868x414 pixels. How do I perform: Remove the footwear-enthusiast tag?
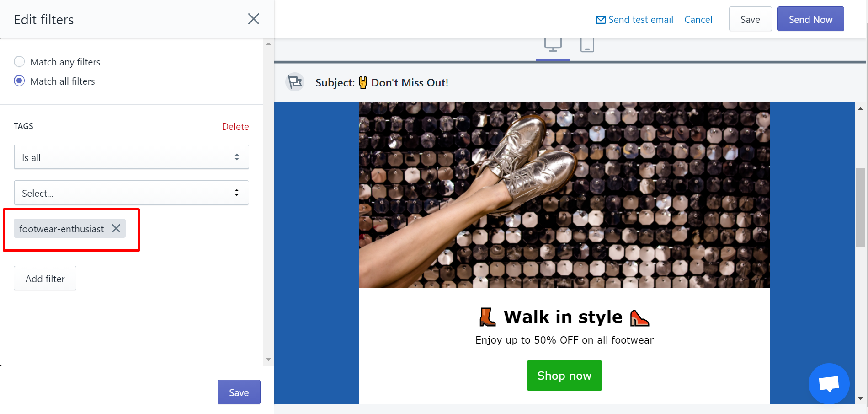(x=116, y=228)
